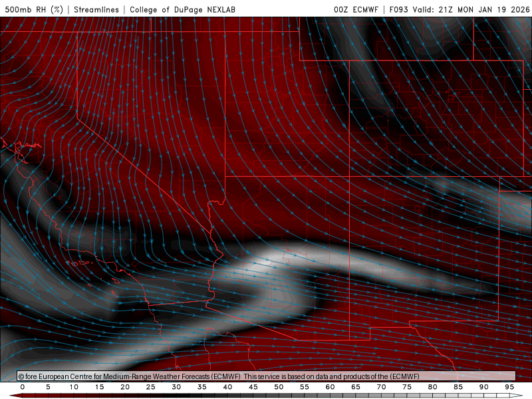Click the '500mb RH (%)' title text
532x399 pixels.
pos(34,9)
